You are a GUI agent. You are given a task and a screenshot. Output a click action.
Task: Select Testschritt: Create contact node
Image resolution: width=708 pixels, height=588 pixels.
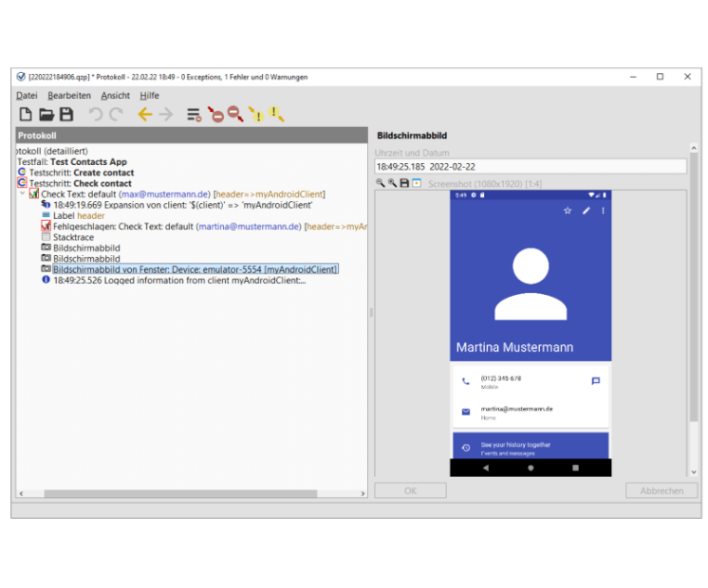click(x=81, y=173)
